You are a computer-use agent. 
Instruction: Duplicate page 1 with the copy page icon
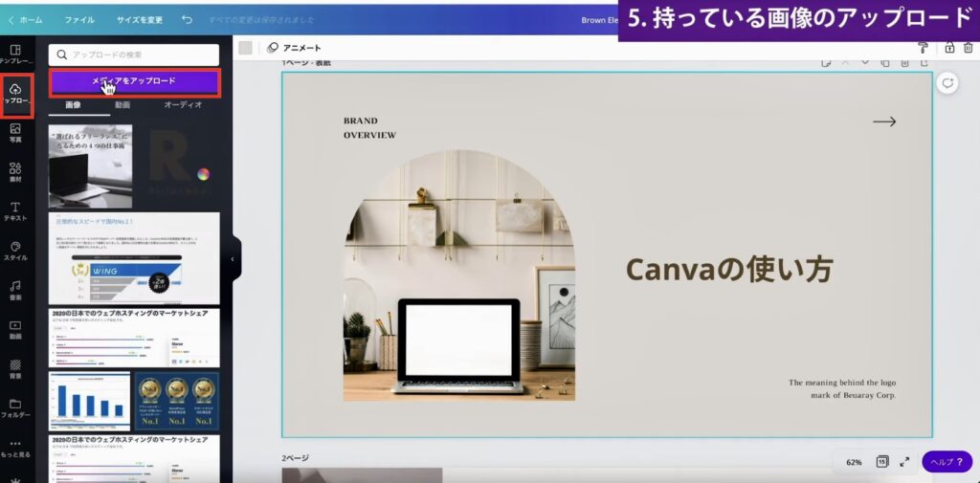pos(885,62)
